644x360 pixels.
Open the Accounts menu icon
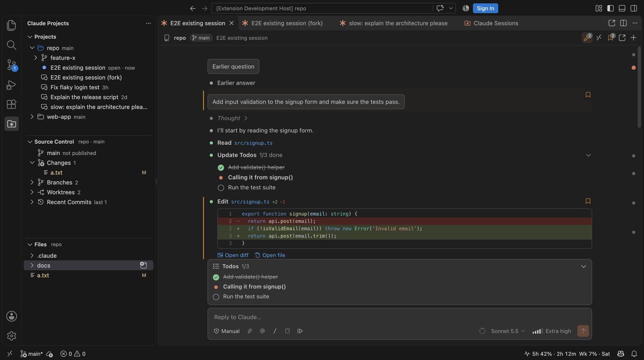click(x=12, y=316)
